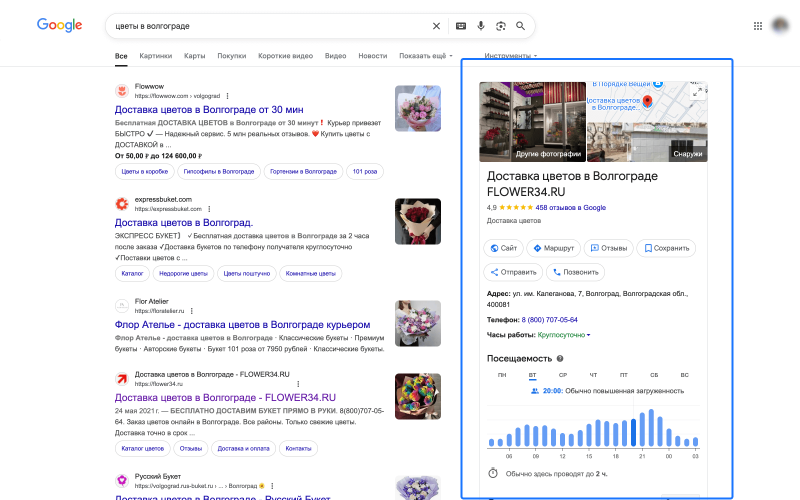Image resolution: width=800 pixels, height=500 pixels.
Task: Expand the Круглосуточно working hours dropdown
Action: click(x=564, y=335)
